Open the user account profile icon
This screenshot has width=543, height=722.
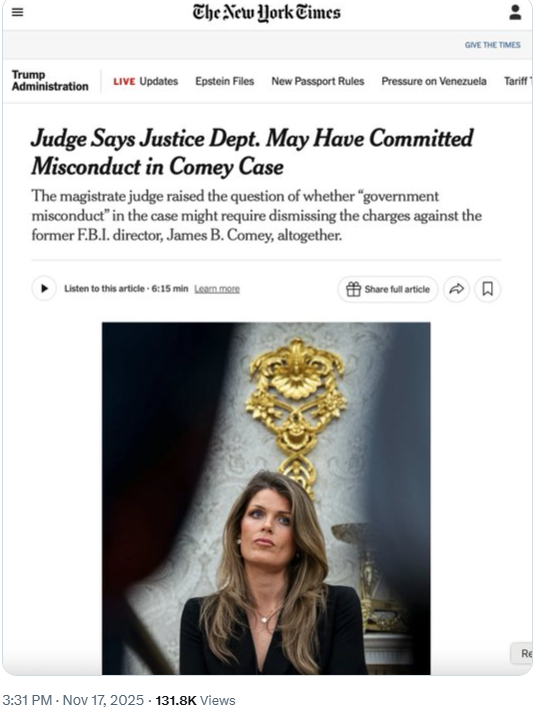(x=515, y=12)
